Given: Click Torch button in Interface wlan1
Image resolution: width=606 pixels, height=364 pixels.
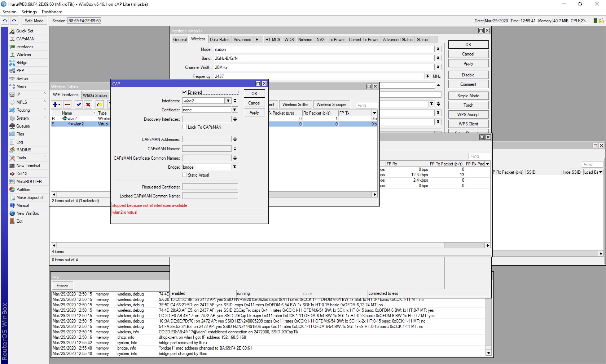Looking at the screenshot, I should coord(468,105).
